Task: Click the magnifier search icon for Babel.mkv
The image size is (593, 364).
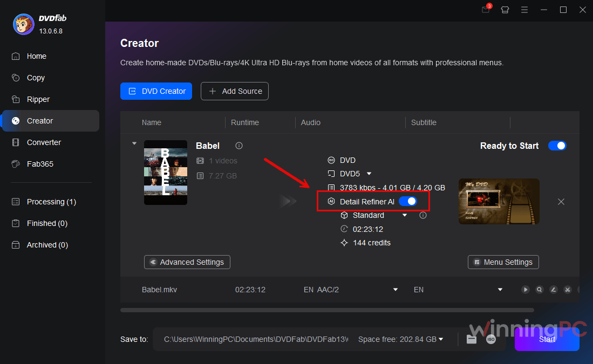Action: (x=539, y=290)
